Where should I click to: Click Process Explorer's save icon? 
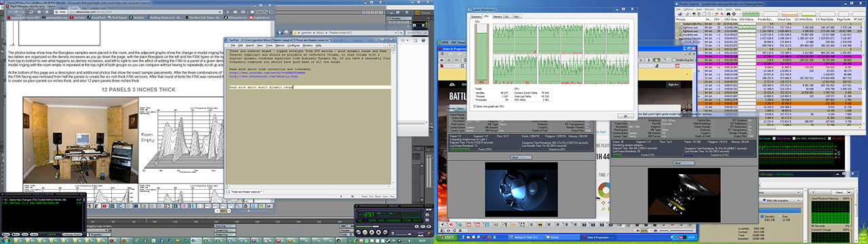[x=679, y=14]
